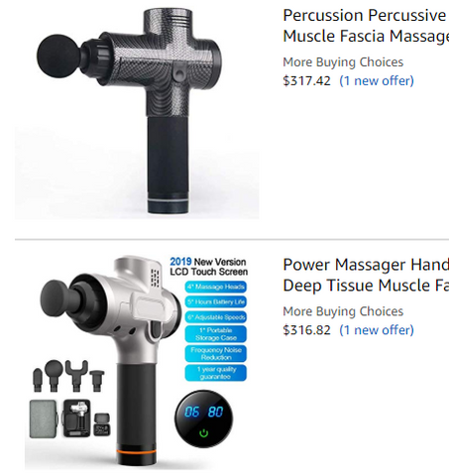Click the "1 year quality guarantee" badge
Viewport: 449px width, 476px height.
[x=216, y=373]
